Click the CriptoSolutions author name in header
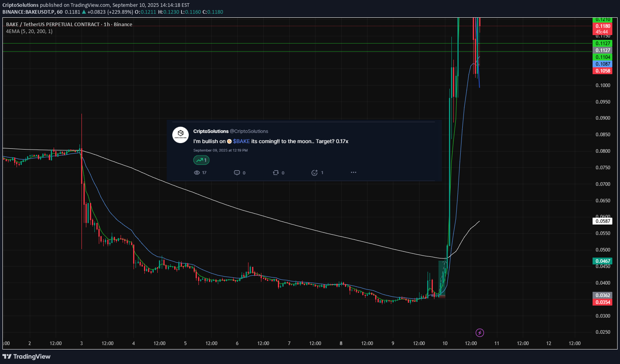Image resolution: width=620 pixels, height=364 pixels. pyautogui.click(x=21, y=5)
